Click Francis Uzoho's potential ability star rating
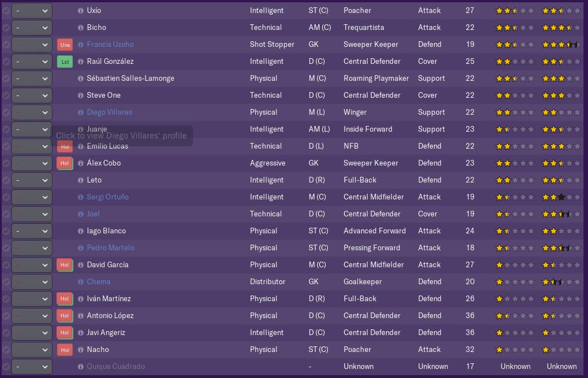Image resolution: width=588 pixels, height=378 pixels. click(x=561, y=45)
